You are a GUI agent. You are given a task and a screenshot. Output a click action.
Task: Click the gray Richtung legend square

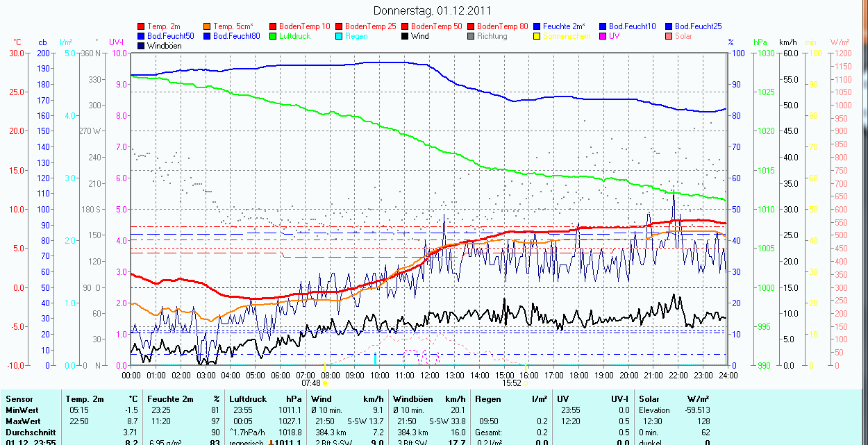pos(471,36)
